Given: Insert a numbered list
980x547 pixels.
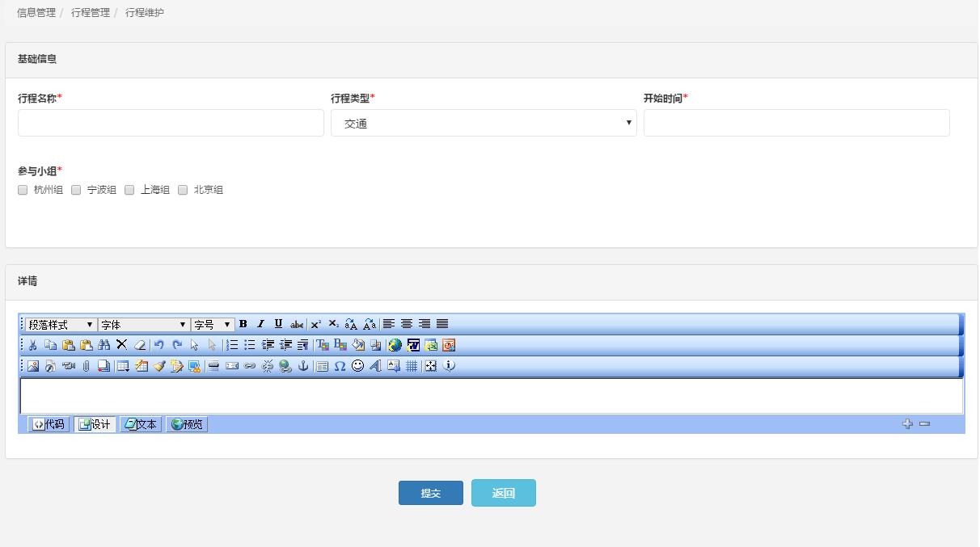Looking at the screenshot, I should coord(232,345).
